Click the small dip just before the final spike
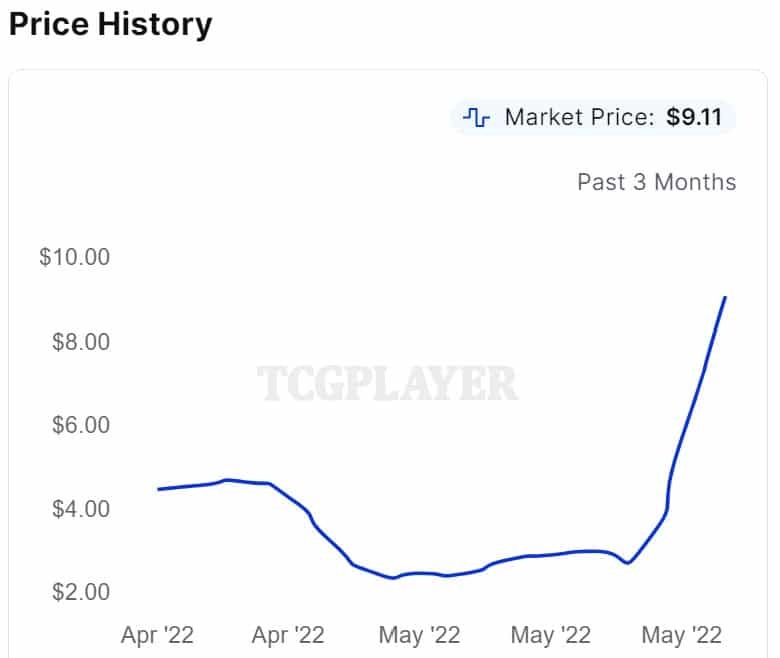The height and width of the screenshot is (658, 780). pos(627,563)
